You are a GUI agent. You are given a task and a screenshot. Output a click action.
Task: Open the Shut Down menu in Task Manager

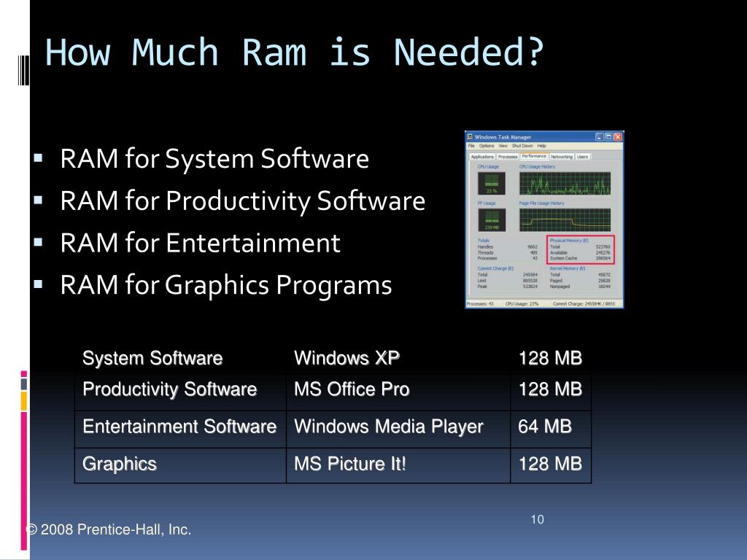522,146
